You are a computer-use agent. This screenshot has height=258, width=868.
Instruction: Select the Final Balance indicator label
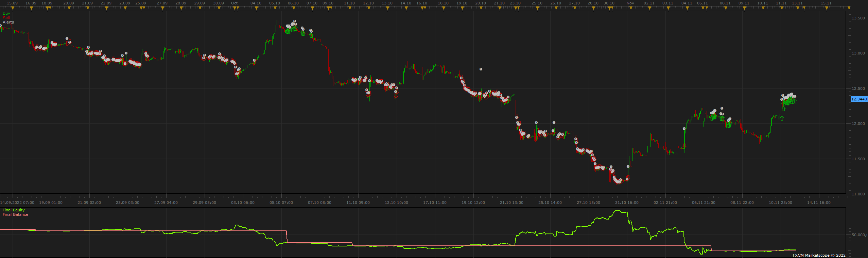(16, 214)
